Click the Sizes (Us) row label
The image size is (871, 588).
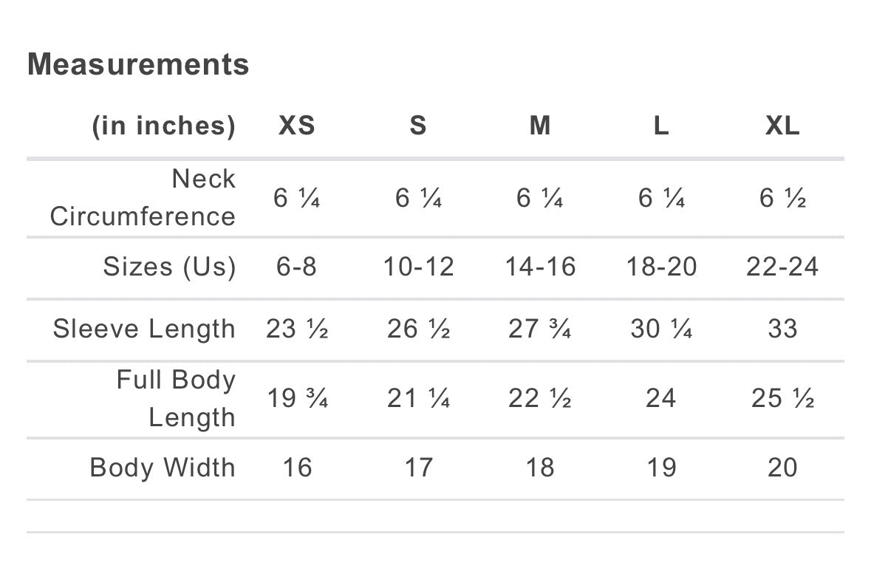pyautogui.click(x=169, y=266)
